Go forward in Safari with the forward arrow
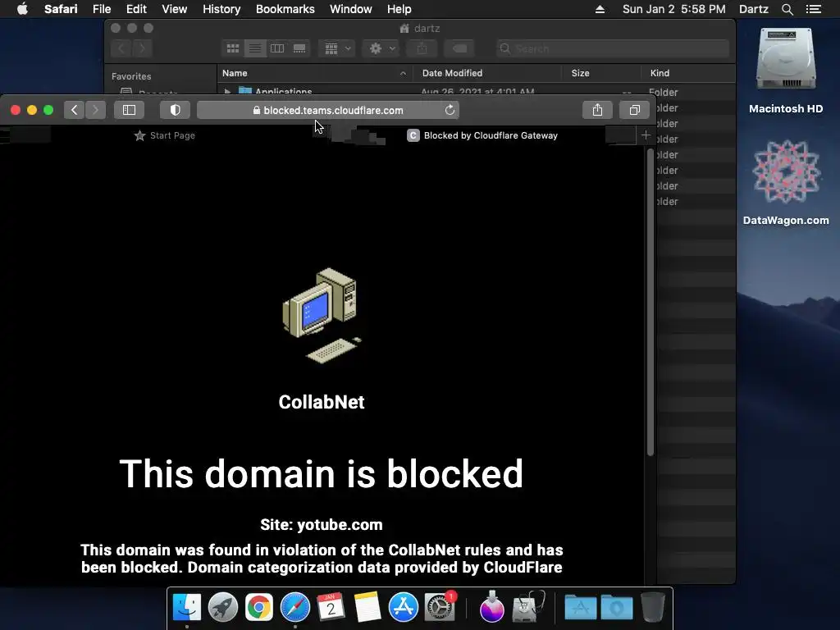 coord(95,111)
